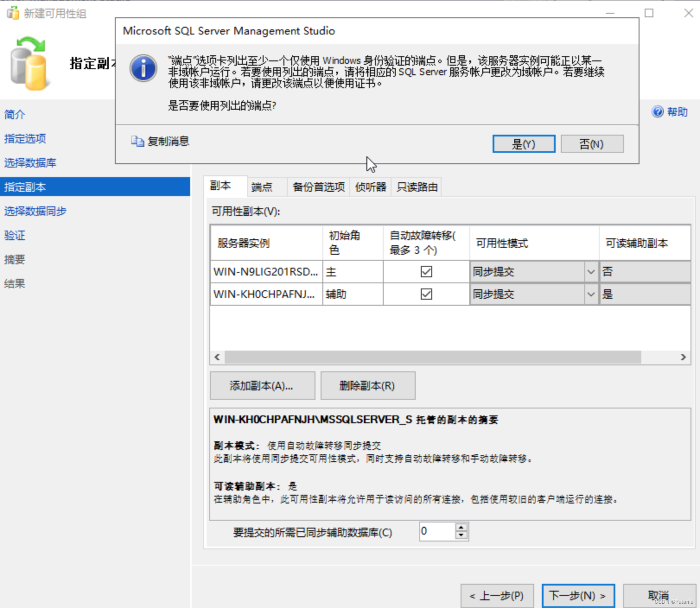Click the 添加副本(A)... button
Image resolution: width=700 pixels, height=608 pixels.
(262, 386)
